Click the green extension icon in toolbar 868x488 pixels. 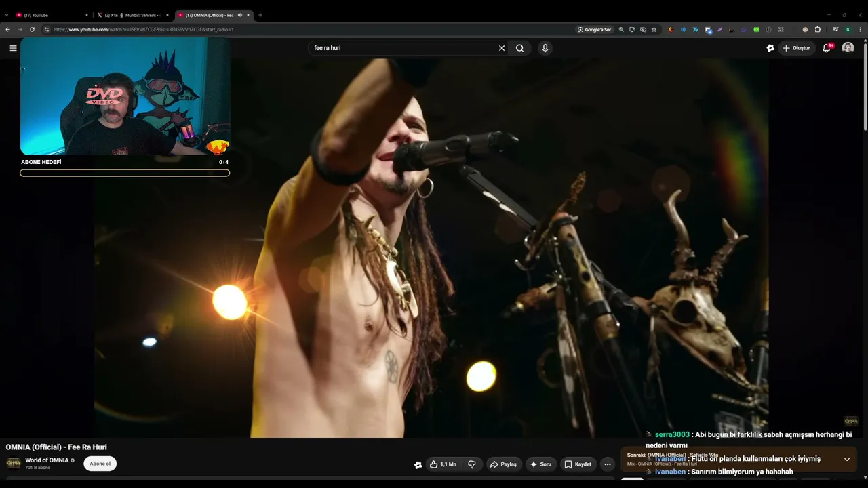tap(756, 29)
